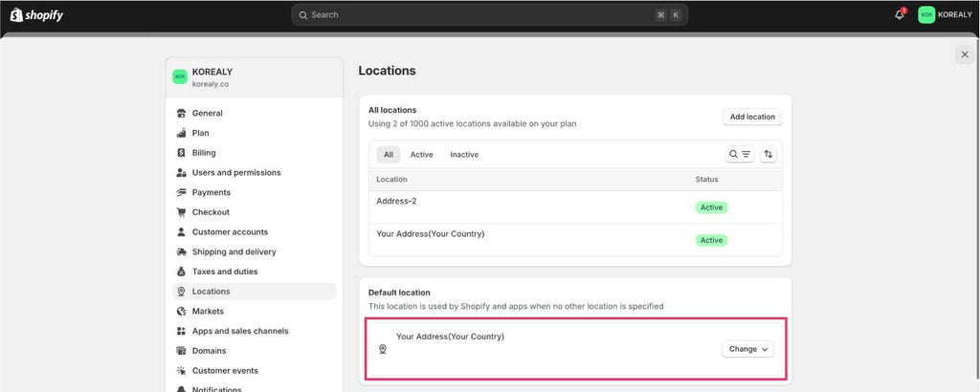980x392 pixels.
Task: Open Taxes and duties settings
Action: coord(225,272)
